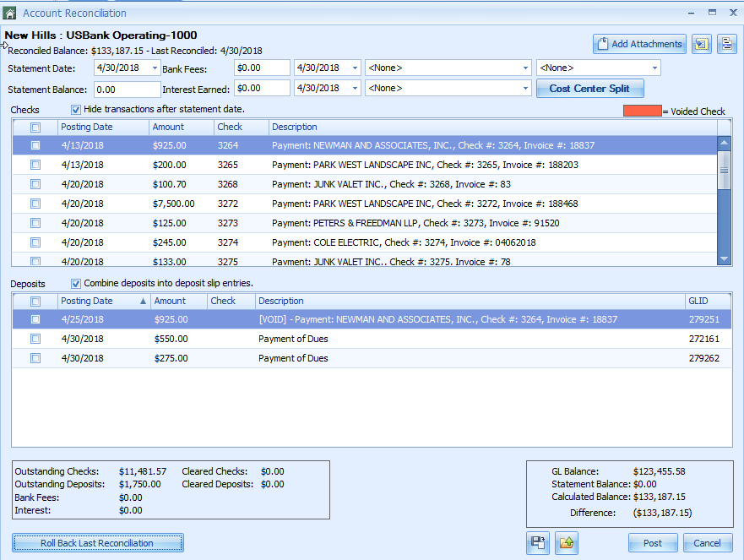Click Roll Back Last Reconciliation
Image resolution: width=744 pixels, height=560 pixels.
point(97,543)
